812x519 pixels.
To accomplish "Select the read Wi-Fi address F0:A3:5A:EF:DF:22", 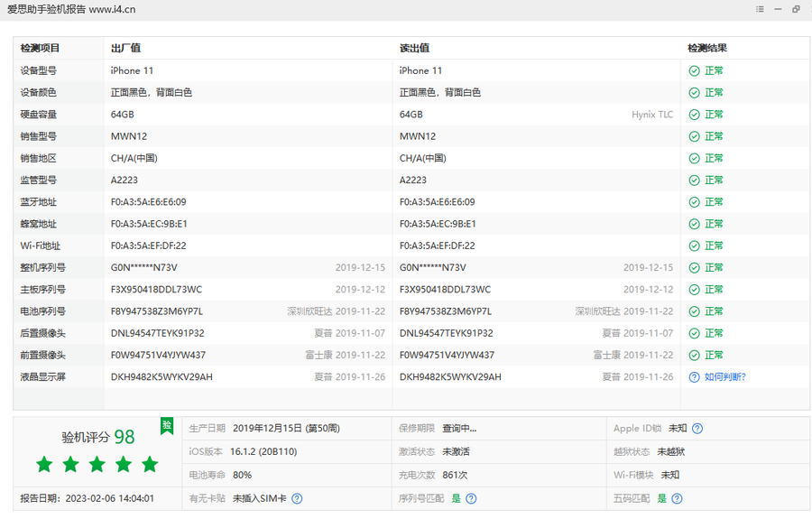I will click(x=437, y=246).
